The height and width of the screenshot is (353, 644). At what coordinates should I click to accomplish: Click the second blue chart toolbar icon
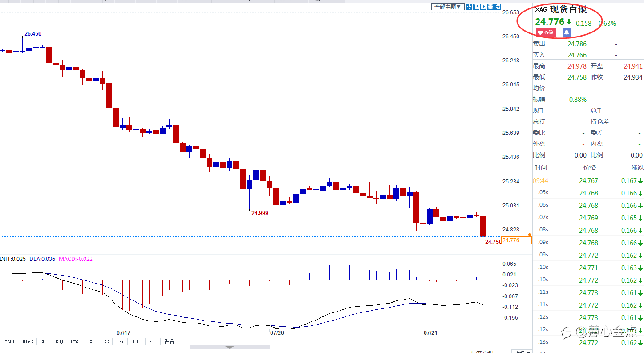[476, 7]
